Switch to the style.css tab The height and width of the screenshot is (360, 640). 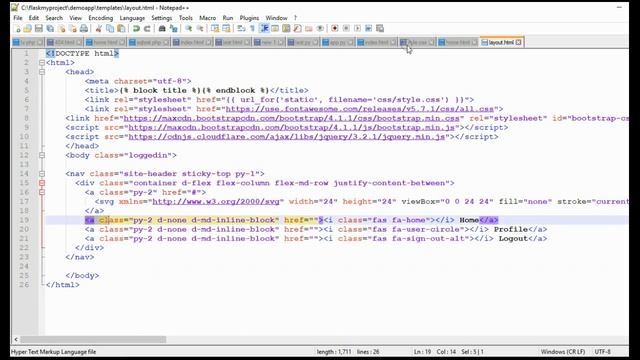click(x=417, y=42)
